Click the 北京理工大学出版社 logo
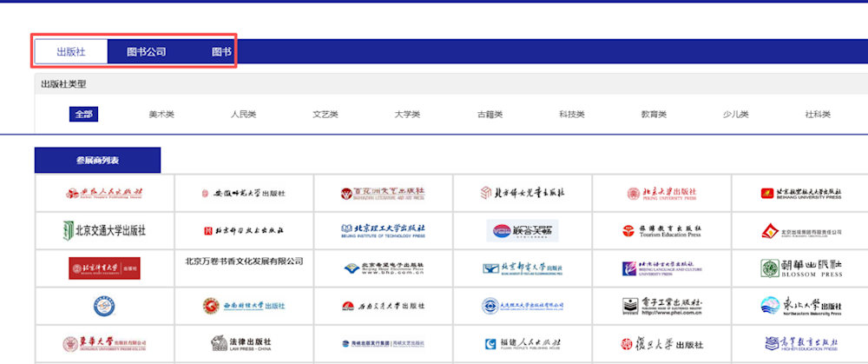 click(x=383, y=230)
